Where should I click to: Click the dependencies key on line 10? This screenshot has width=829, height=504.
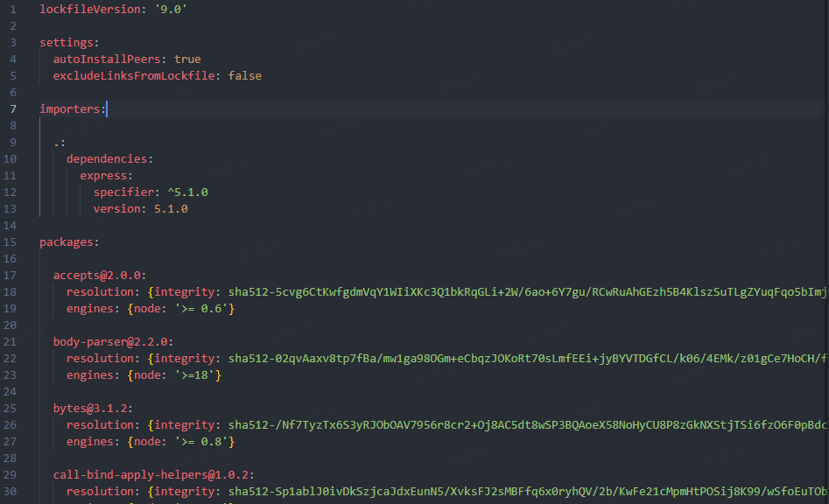coord(107,159)
